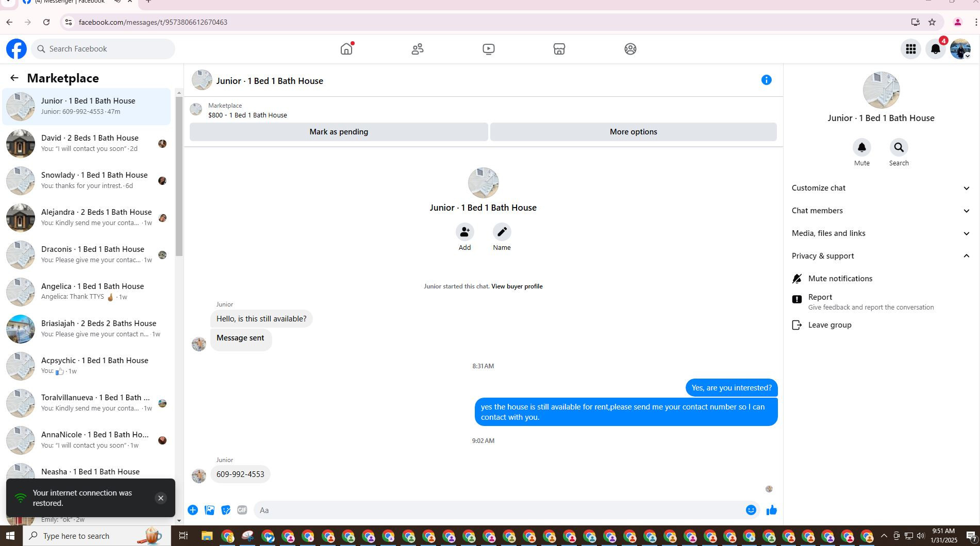Open Acpsychic 1 Bed 1 Bath House chat

click(87, 366)
